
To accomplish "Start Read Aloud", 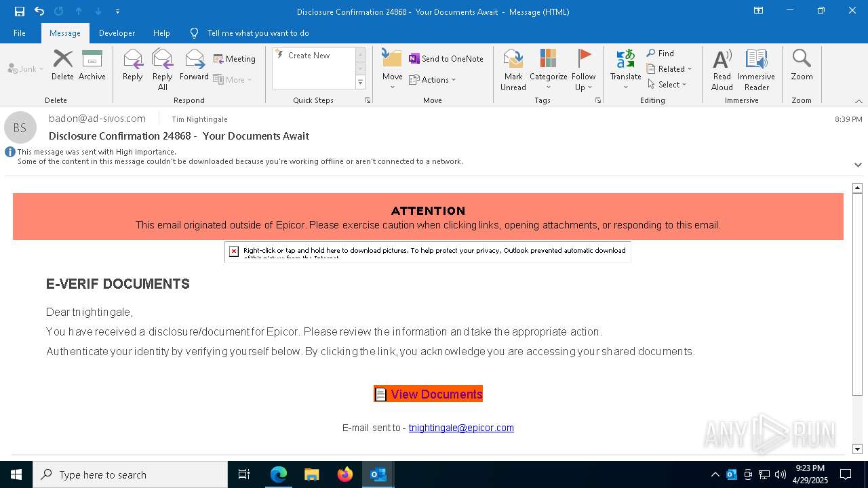I will coord(722,69).
